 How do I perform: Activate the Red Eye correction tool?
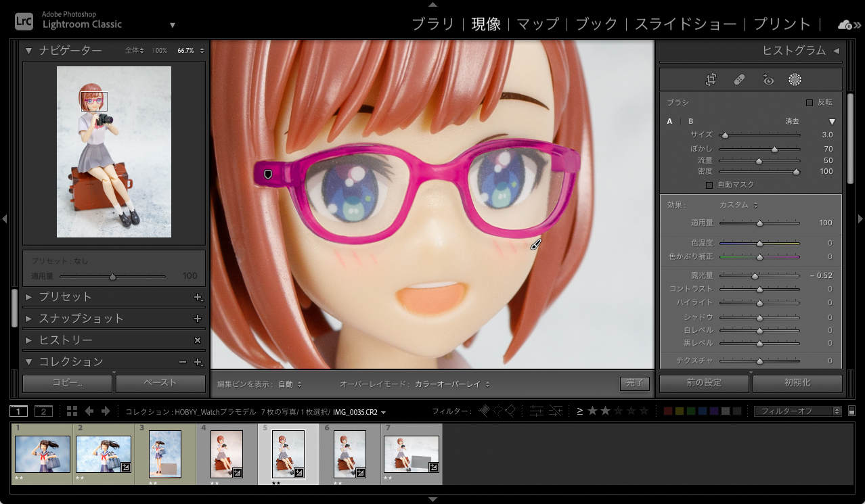pyautogui.click(x=768, y=80)
